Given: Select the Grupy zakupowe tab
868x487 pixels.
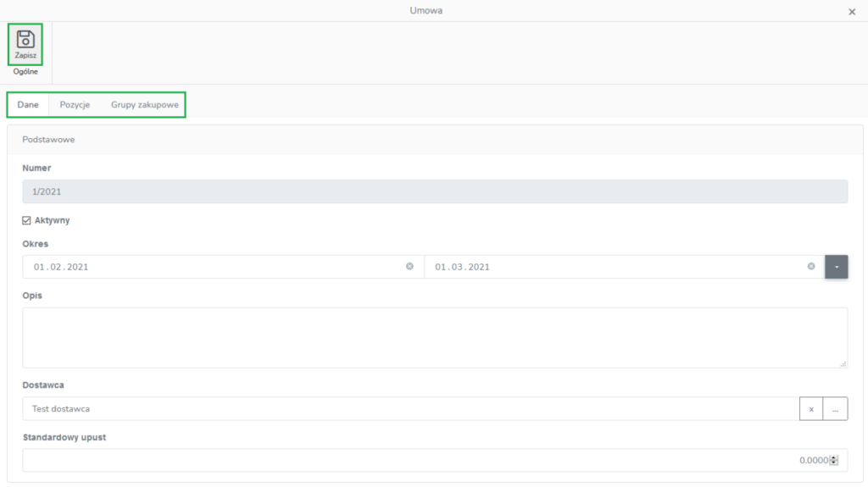Looking at the screenshot, I should [x=145, y=105].
